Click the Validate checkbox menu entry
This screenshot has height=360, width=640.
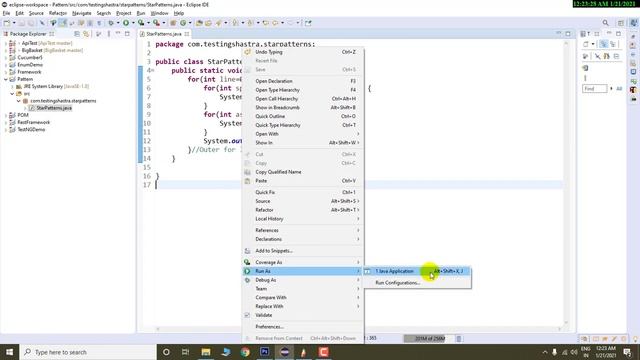pyautogui.click(x=264, y=315)
